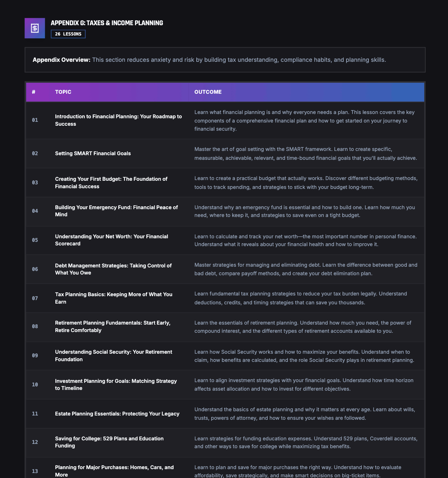
Task: Click "Understanding Your Net Worth" topic
Action: 111,240
